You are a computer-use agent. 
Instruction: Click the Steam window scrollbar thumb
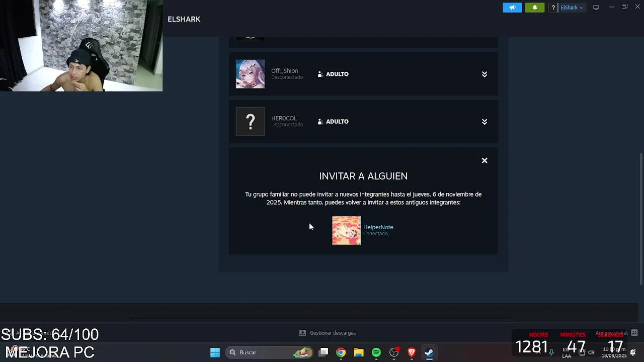[x=641, y=219]
